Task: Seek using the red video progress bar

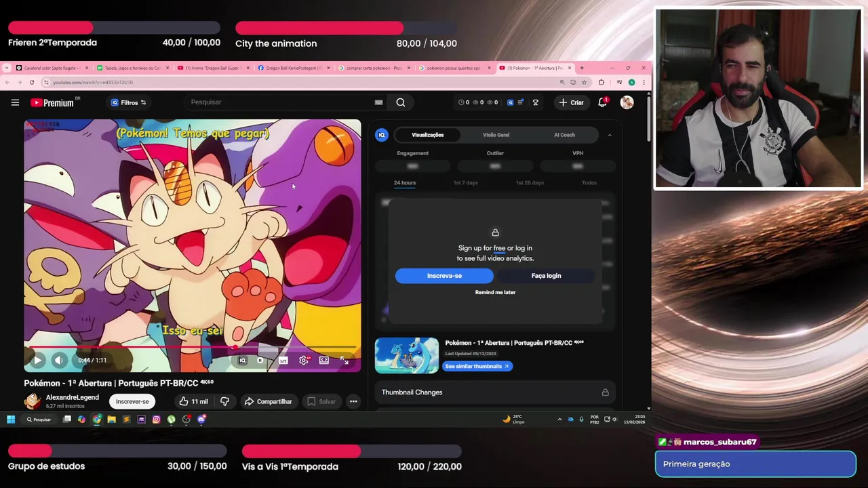Action: (x=193, y=347)
